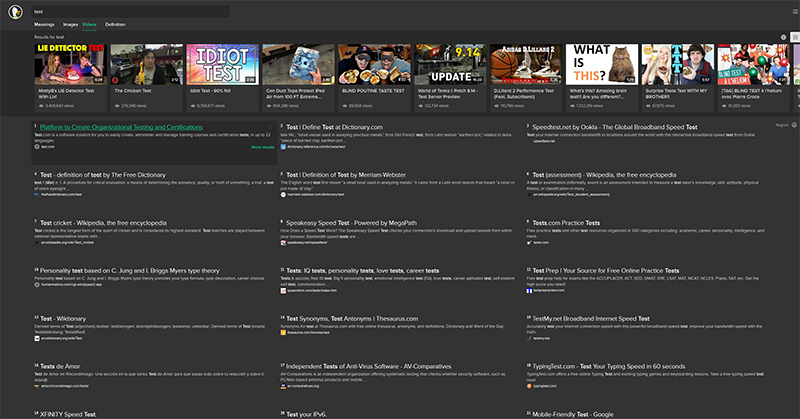This screenshot has height=419, width=800.
Task: Click the 'speedtest.net' URL text
Action: pos(543,141)
